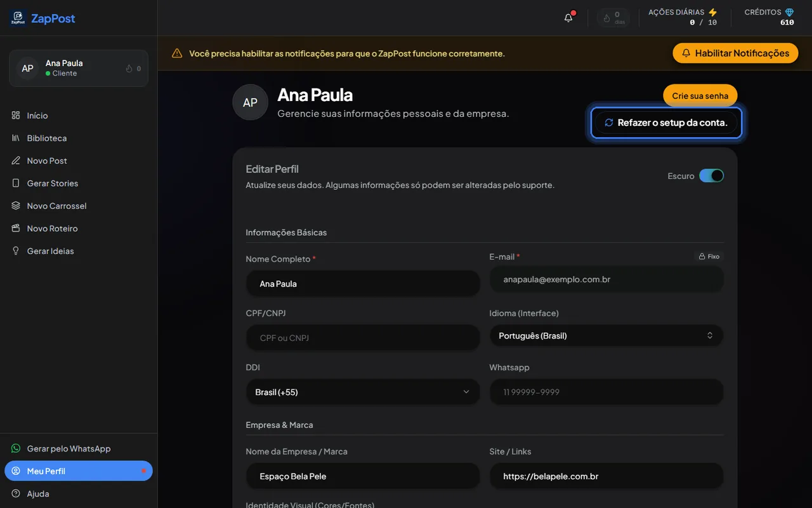Click the lock Fixo badge beside E-mail

pos(709,257)
